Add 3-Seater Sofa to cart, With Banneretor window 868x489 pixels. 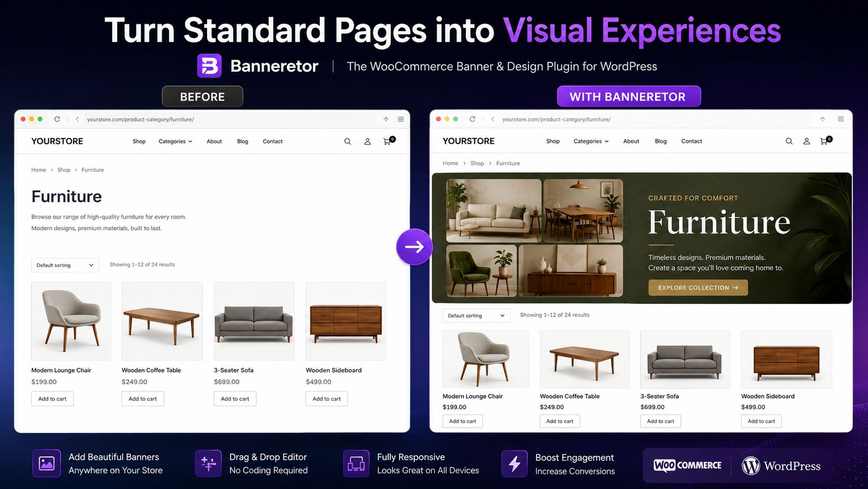click(x=660, y=421)
